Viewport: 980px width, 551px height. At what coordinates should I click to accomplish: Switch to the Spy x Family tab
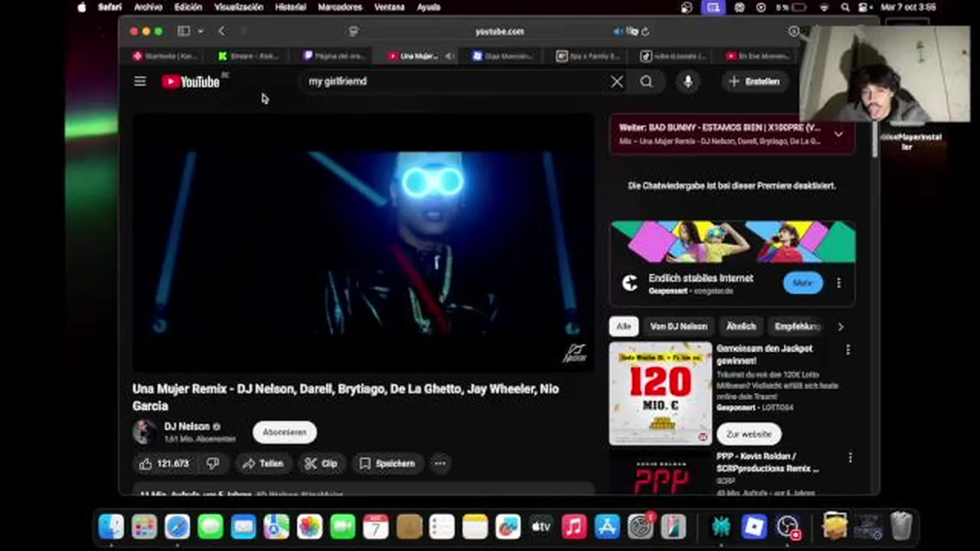587,56
